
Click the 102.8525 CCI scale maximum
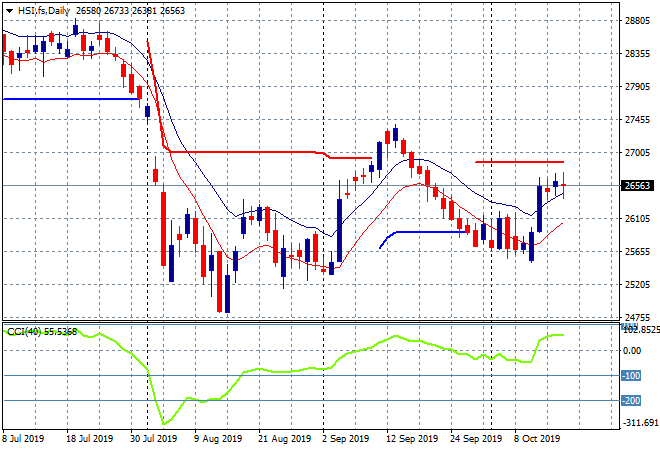[641, 331]
